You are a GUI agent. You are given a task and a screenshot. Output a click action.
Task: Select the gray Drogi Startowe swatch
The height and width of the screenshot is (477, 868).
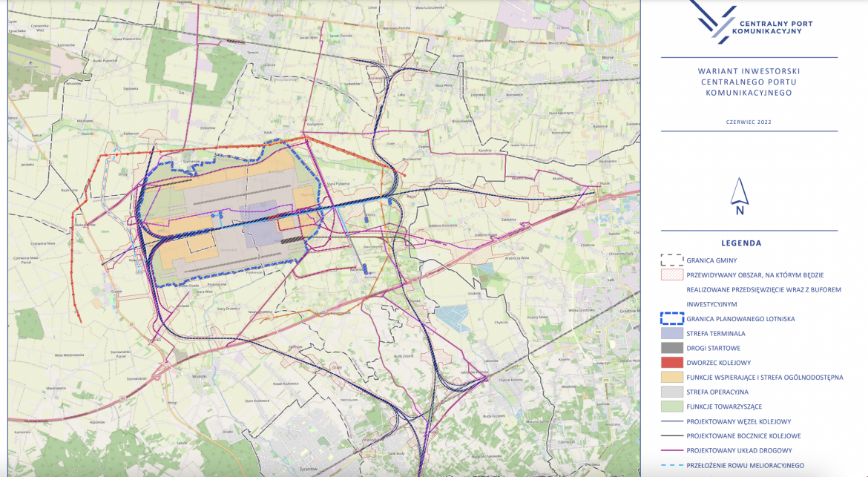pyautogui.click(x=671, y=348)
